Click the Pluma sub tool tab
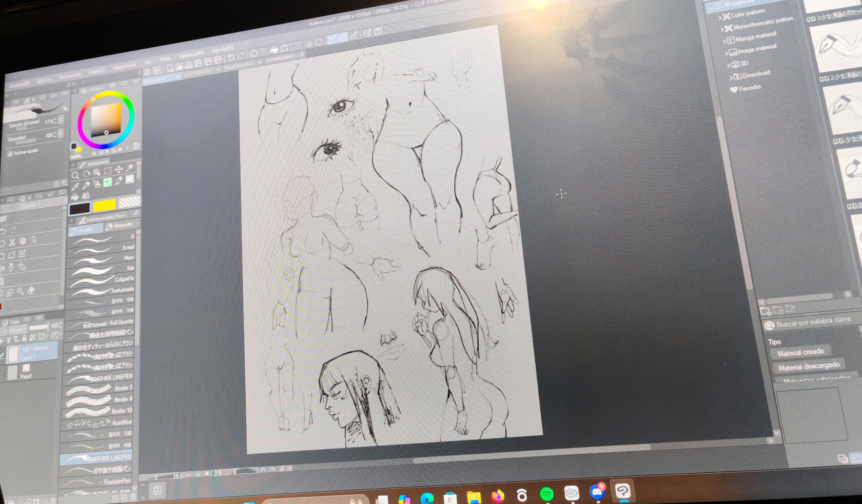This screenshot has width=862, height=504. [x=85, y=230]
